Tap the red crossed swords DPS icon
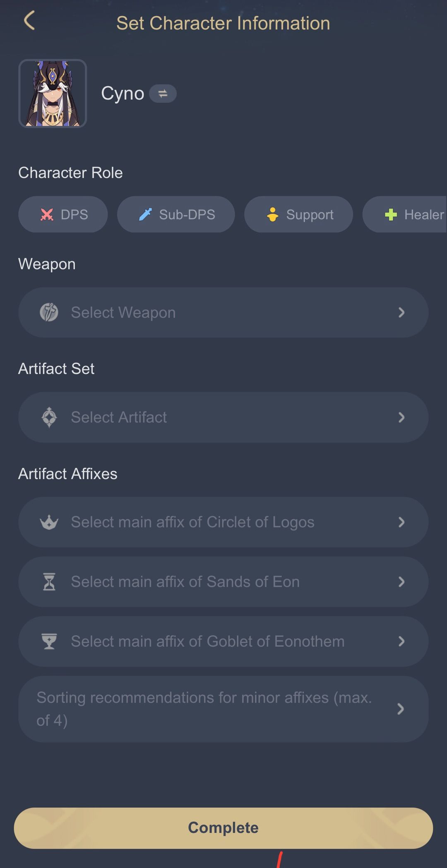Screen dimensions: 447x868 pos(47,215)
